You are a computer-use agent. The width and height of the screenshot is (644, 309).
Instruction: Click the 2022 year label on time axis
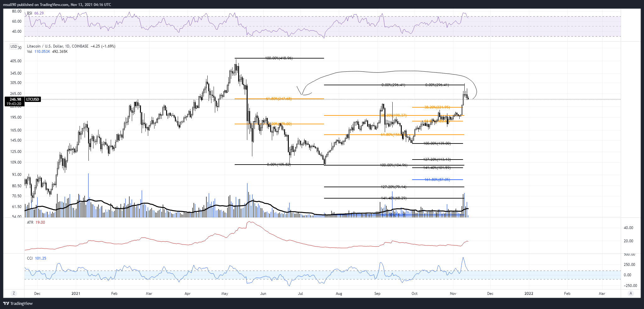(x=529, y=294)
